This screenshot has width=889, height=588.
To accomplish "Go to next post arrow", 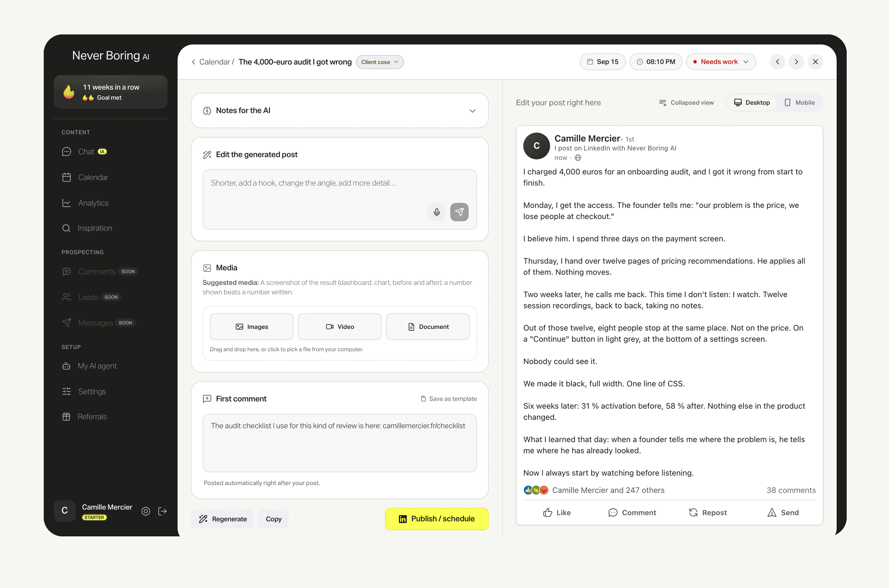I will (796, 62).
